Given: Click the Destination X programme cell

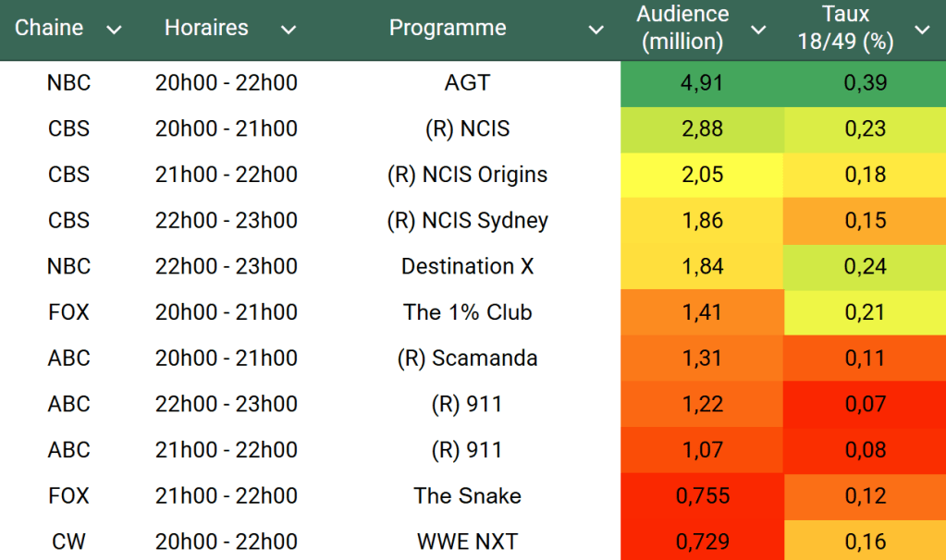Looking at the screenshot, I should (x=467, y=266).
